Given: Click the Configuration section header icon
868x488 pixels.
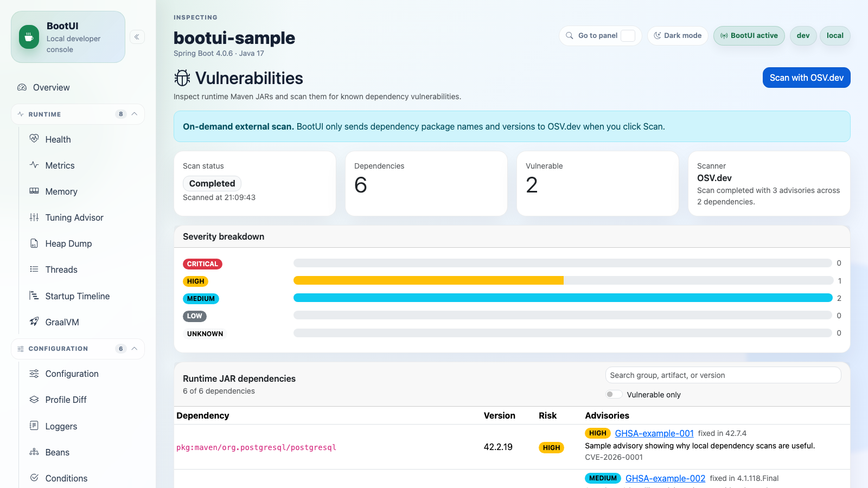Looking at the screenshot, I should pos(21,349).
